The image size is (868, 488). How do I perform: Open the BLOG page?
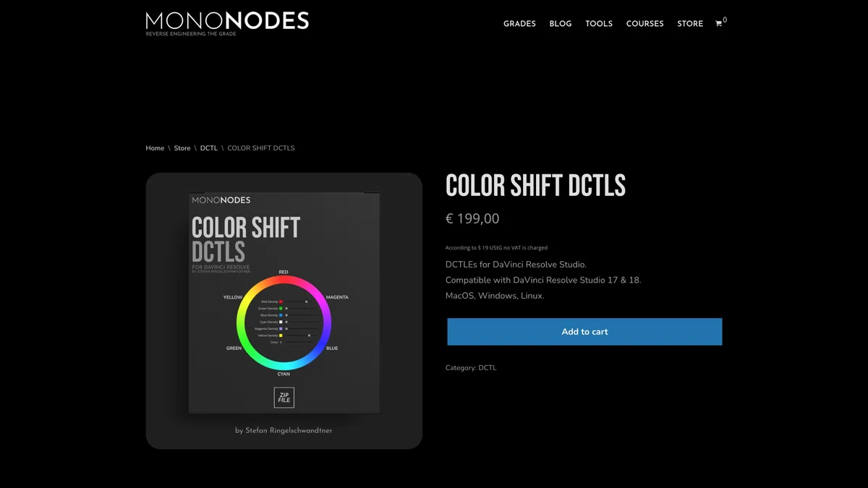pos(561,24)
